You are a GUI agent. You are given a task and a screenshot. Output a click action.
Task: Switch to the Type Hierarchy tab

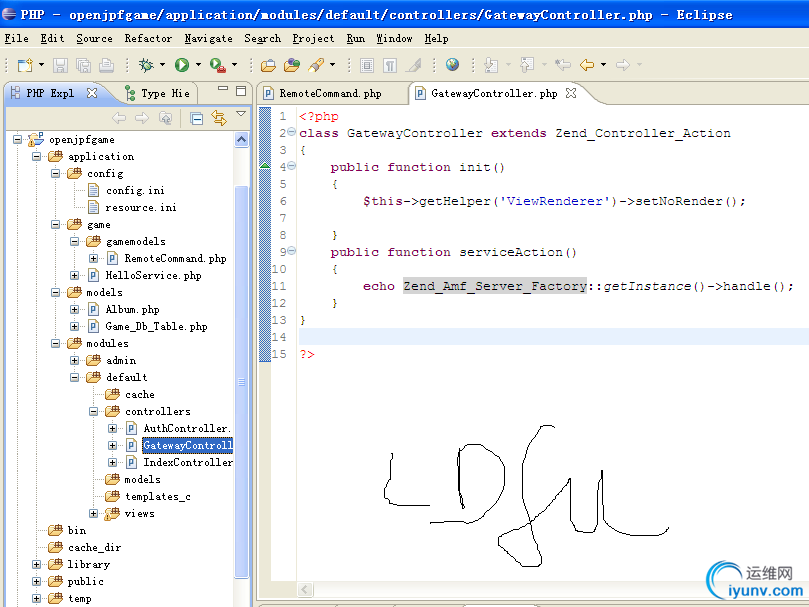click(158, 93)
